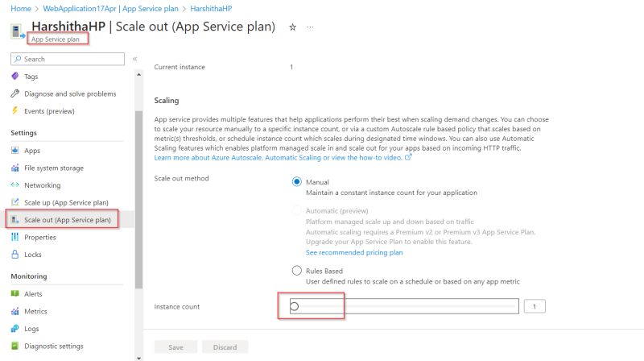Click the Scaling heading text

coord(167,101)
